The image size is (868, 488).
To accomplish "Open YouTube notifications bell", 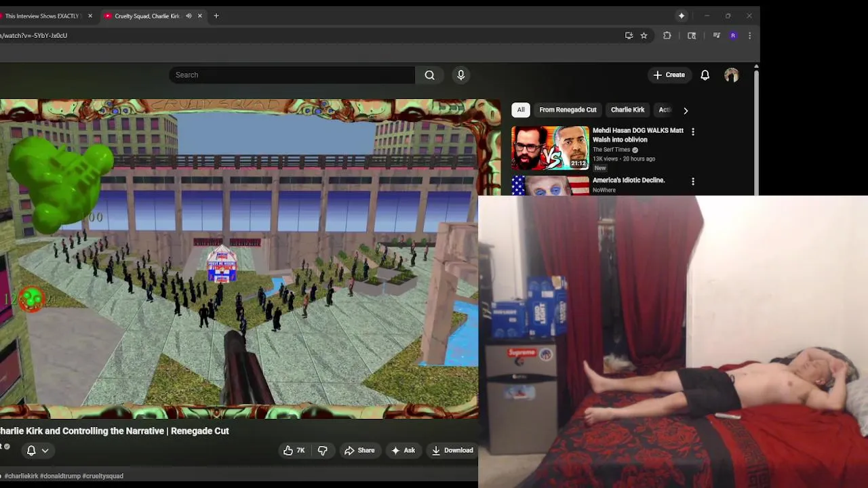I will 705,75.
